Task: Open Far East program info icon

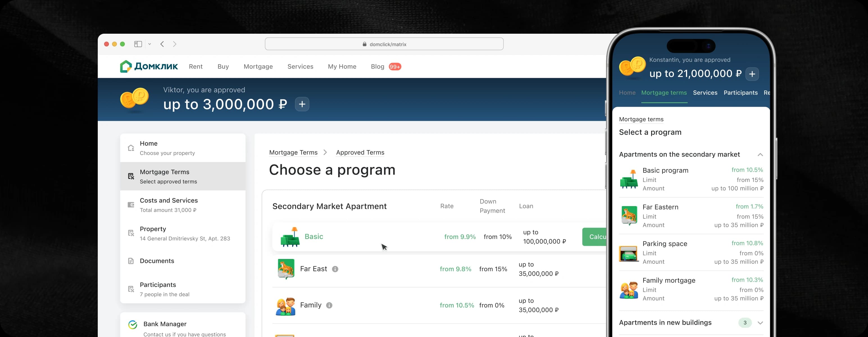Action: pyautogui.click(x=335, y=269)
